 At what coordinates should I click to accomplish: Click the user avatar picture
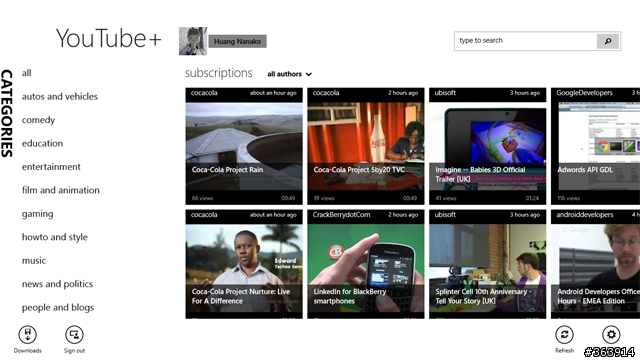click(x=193, y=41)
